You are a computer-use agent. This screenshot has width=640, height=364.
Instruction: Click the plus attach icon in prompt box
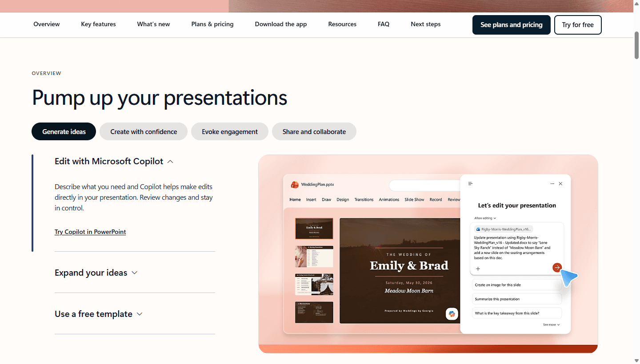pyautogui.click(x=478, y=269)
